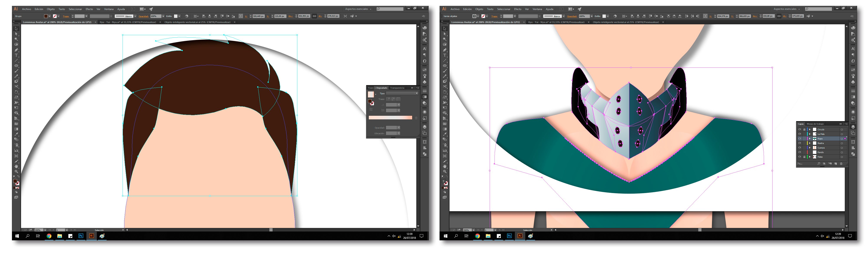Screen dimensions: 868x254
Task: Select the Zoom tool in right window toolbar
Action: pyautogui.click(x=445, y=172)
